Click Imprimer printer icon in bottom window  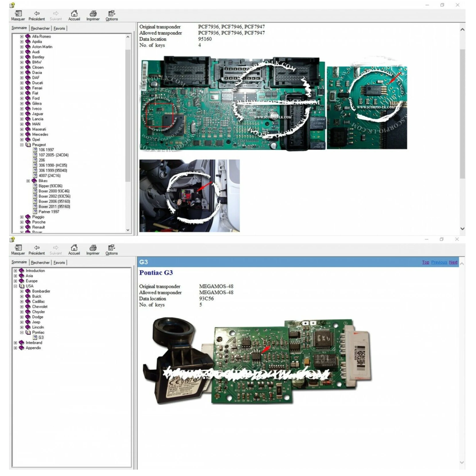coord(93,248)
